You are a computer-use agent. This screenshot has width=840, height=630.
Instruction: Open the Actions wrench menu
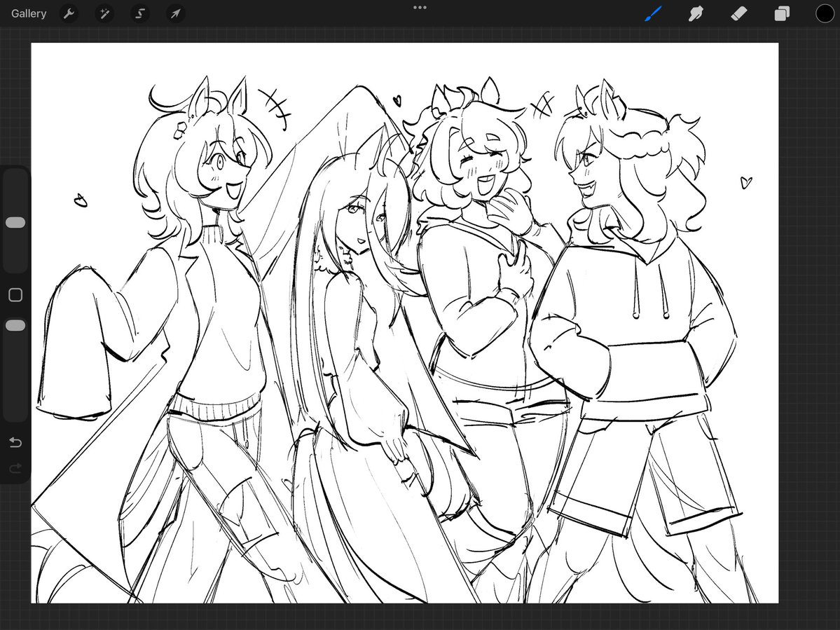pyautogui.click(x=69, y=13)
